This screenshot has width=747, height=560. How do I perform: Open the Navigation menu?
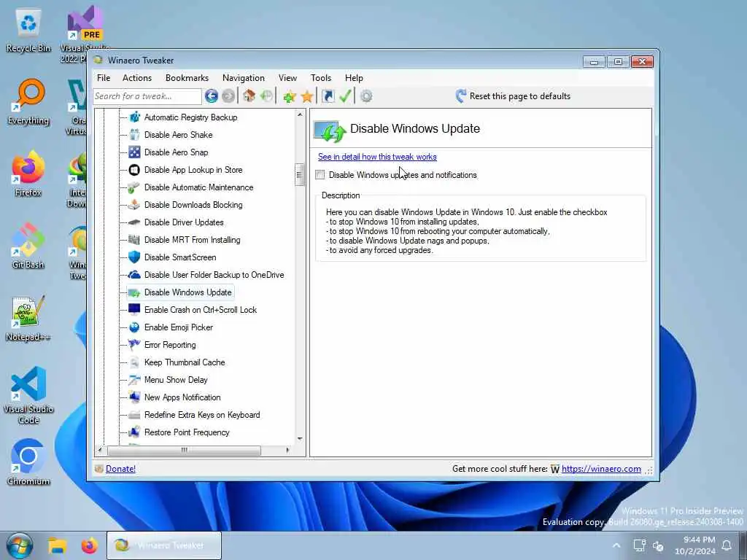[243, 77]
